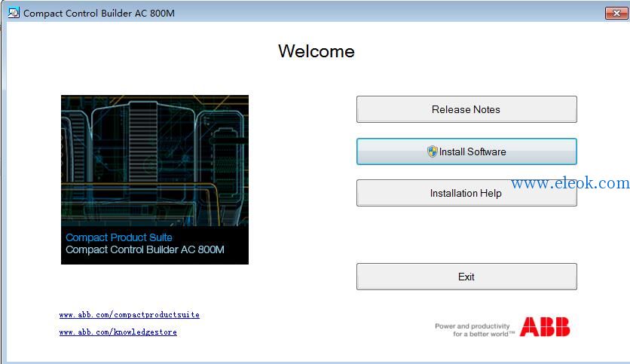This screenshot has height=364, width=630.
Task: Click 'Compact Product Suite' blue caption text
Action: click(119, 237)
